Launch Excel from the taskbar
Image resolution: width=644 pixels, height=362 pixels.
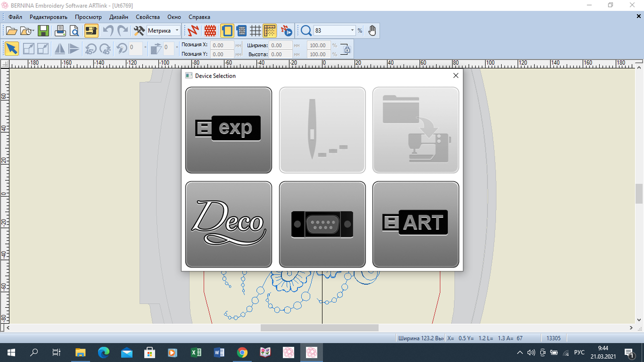(196, 352)
